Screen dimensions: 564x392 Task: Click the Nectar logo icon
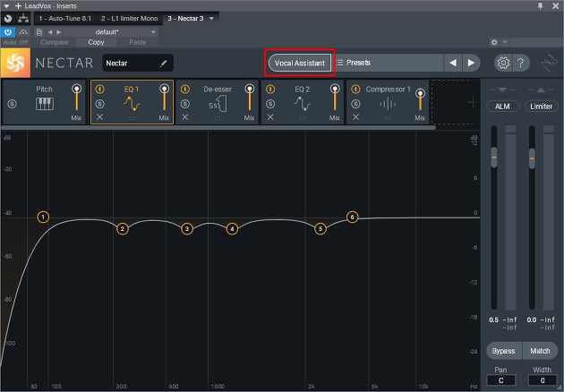[15, 64]
